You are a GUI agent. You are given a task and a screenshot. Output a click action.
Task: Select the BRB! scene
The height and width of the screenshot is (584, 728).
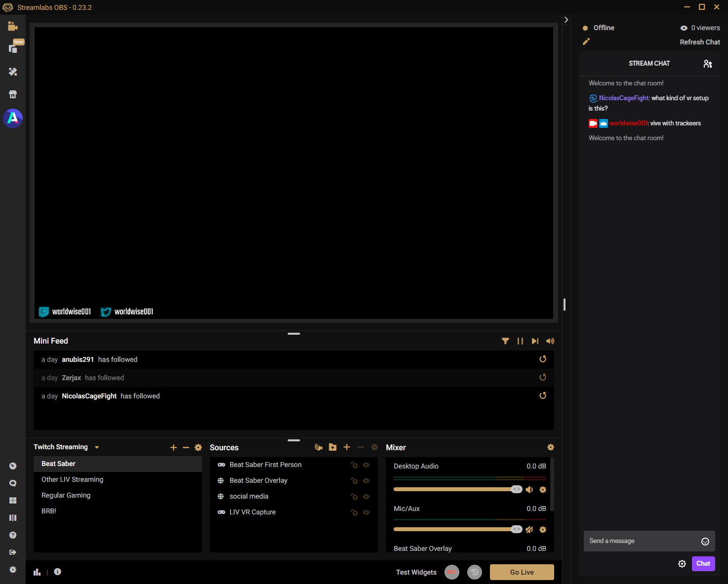(x=118, y=511)
